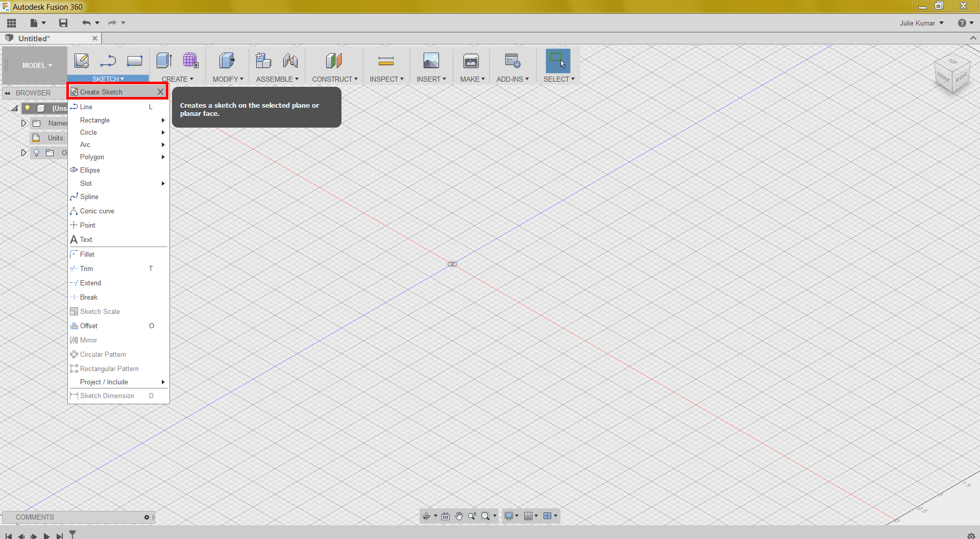Click the image icon above INSERT
This screenshot has height=539, width=980.
point(431,61)
